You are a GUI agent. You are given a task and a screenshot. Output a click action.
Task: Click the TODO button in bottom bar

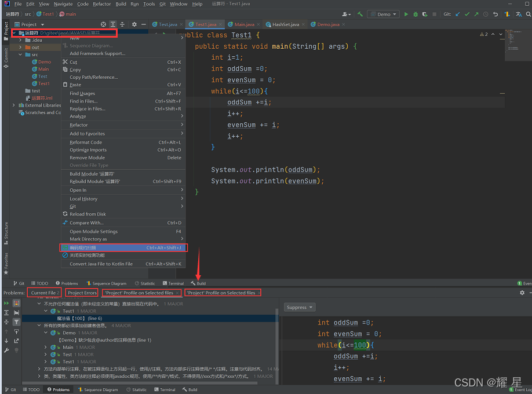coord(31,389)
